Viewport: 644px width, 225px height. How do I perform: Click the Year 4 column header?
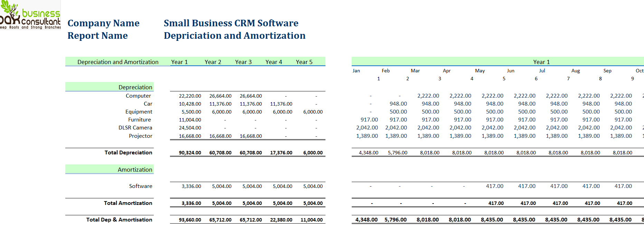coord(274,62)
